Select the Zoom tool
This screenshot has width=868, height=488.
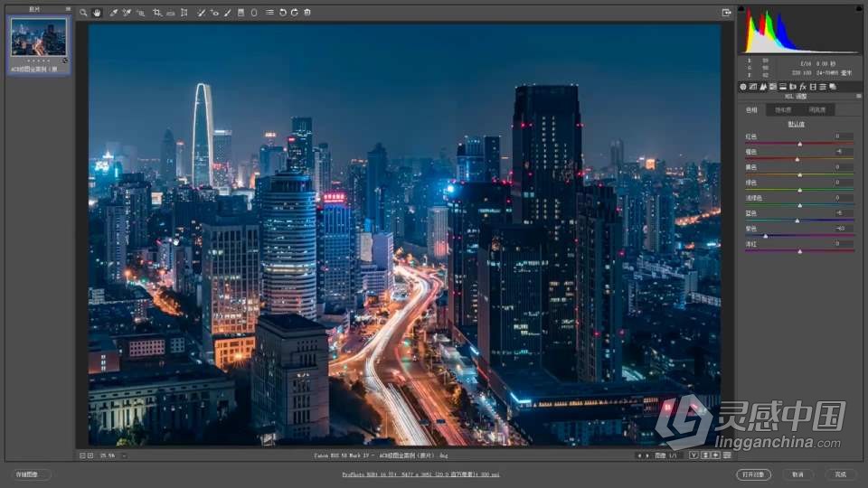pyautogui.click(x=83, y=12)
